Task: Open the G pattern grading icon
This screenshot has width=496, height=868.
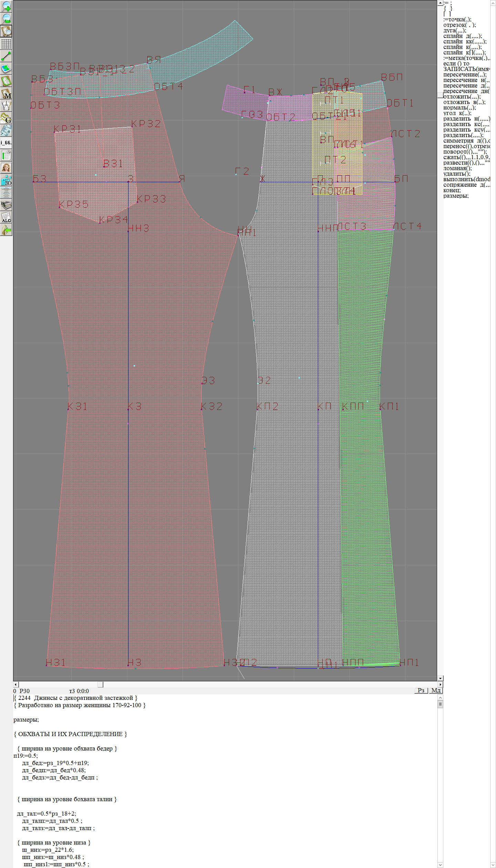Action: (x=6, y=118)
